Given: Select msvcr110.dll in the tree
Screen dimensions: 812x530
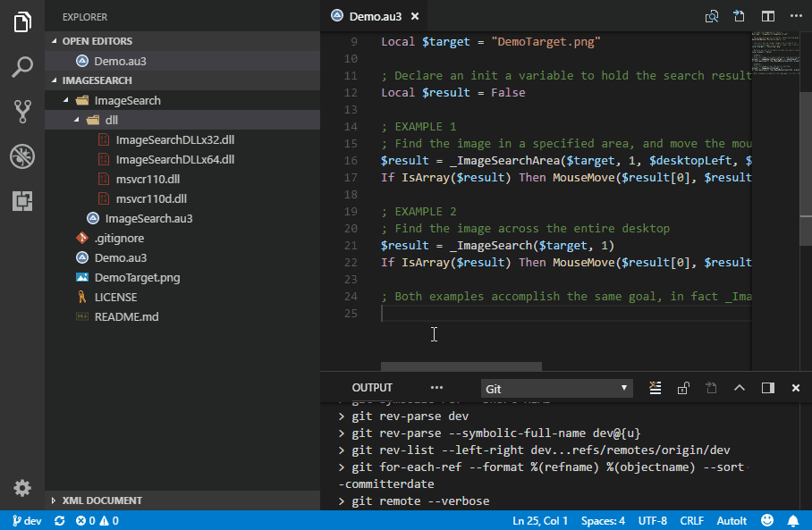Looking at the screenshot, I should pos(182,179).
